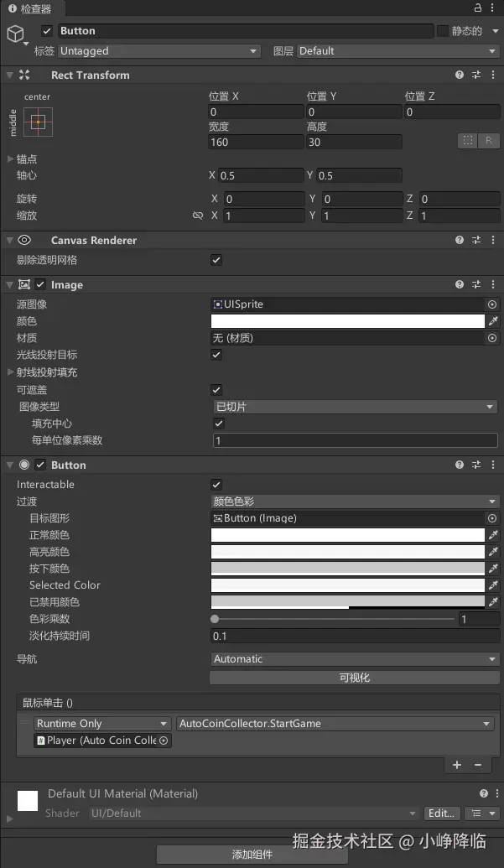Open static options dropdown arrow
This screenshot has height=868, width=504.
[495, 32]
